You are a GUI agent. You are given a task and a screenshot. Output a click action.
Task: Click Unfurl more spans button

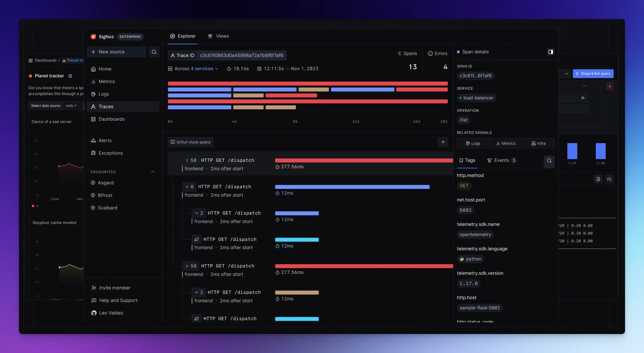(x=191, y=142)
